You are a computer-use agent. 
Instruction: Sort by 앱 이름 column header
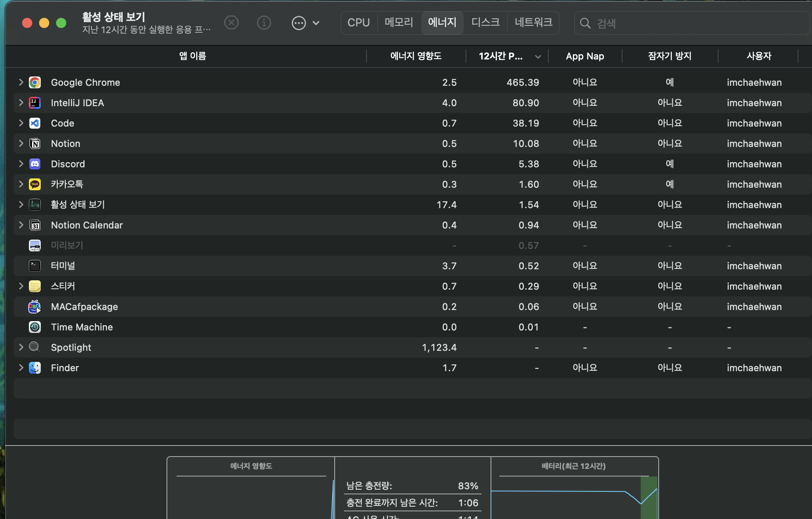coord(192,56)
